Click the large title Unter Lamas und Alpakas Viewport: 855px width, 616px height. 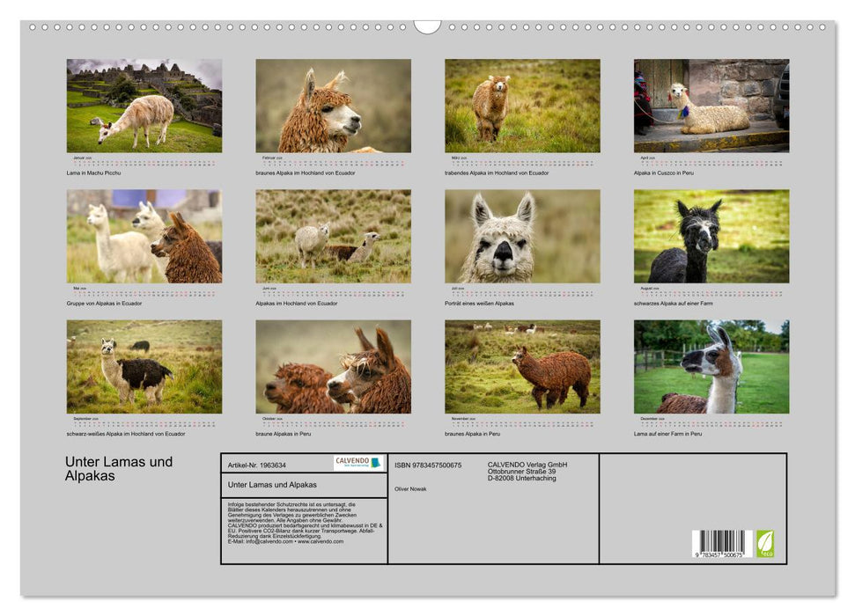119,468
